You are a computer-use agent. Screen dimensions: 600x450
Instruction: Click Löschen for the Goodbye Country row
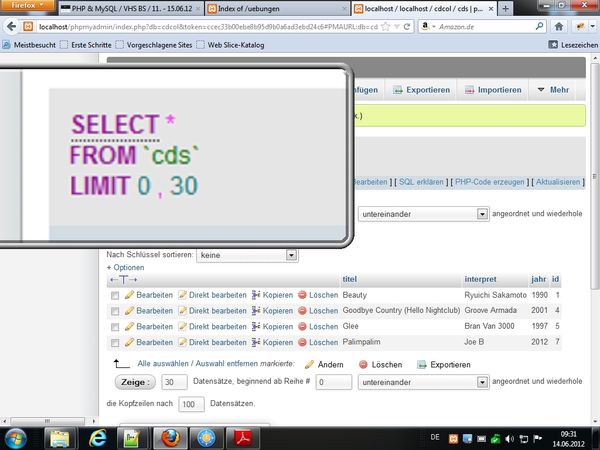point(318,311)
